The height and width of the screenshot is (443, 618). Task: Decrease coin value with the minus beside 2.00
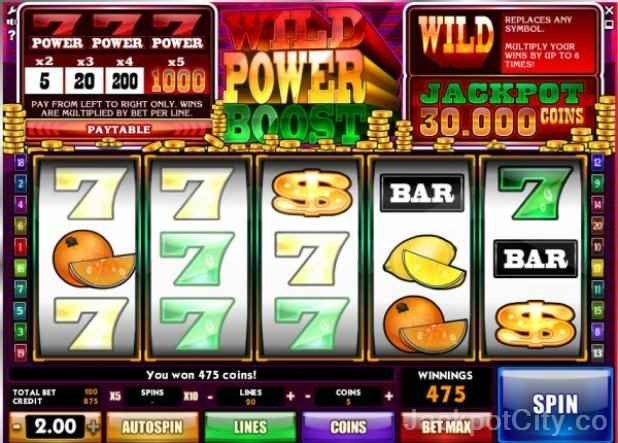[17, 426]
